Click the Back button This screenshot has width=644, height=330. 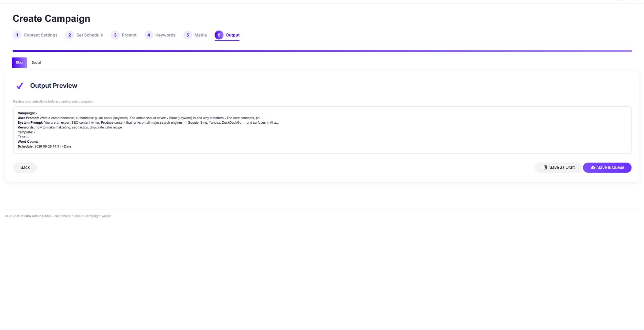25,167
